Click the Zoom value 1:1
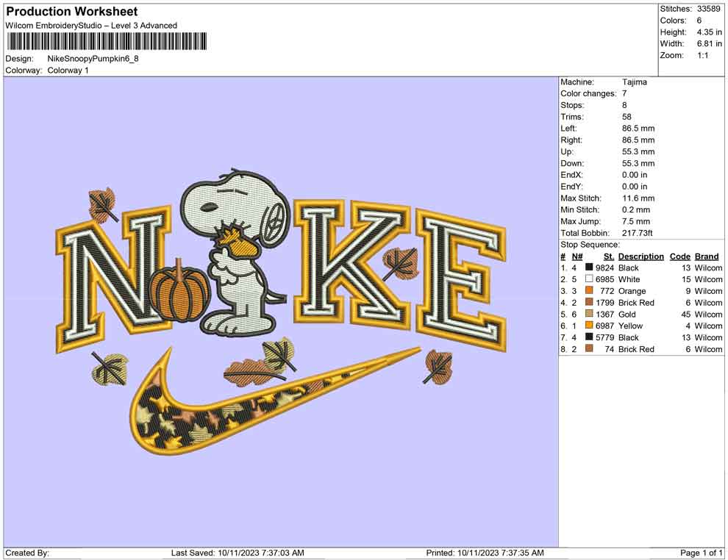Screen dimensions: 728x560 pyautogui.click(x=702, y=55)
